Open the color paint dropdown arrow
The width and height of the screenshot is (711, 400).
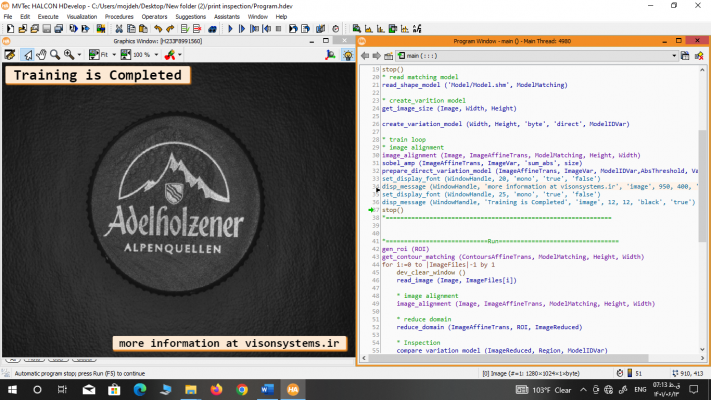tap(178, 54)
